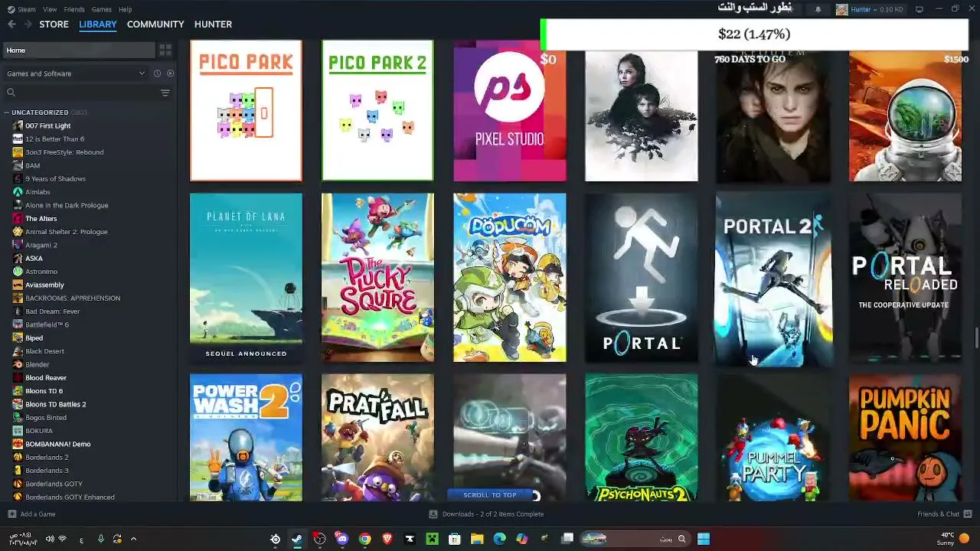Screen dimensions: 980x551
Task: Click the notifications bell icon
Action: point(818,9)
